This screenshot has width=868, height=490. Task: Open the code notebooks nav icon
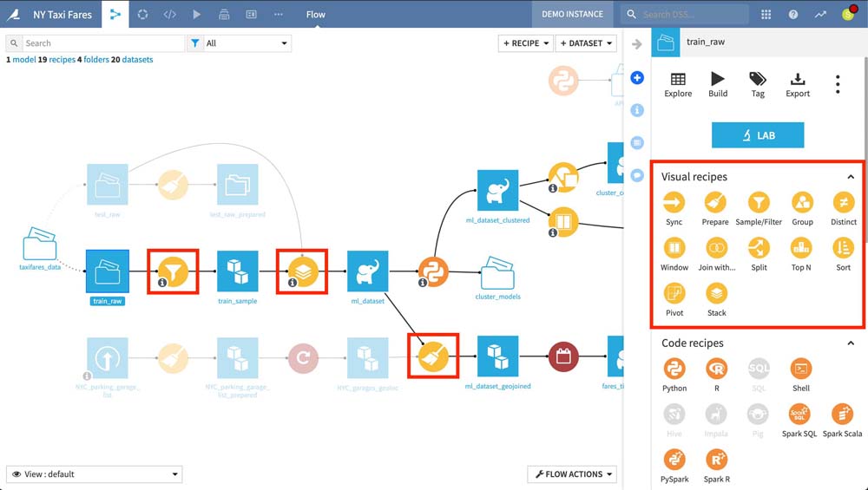170,15
